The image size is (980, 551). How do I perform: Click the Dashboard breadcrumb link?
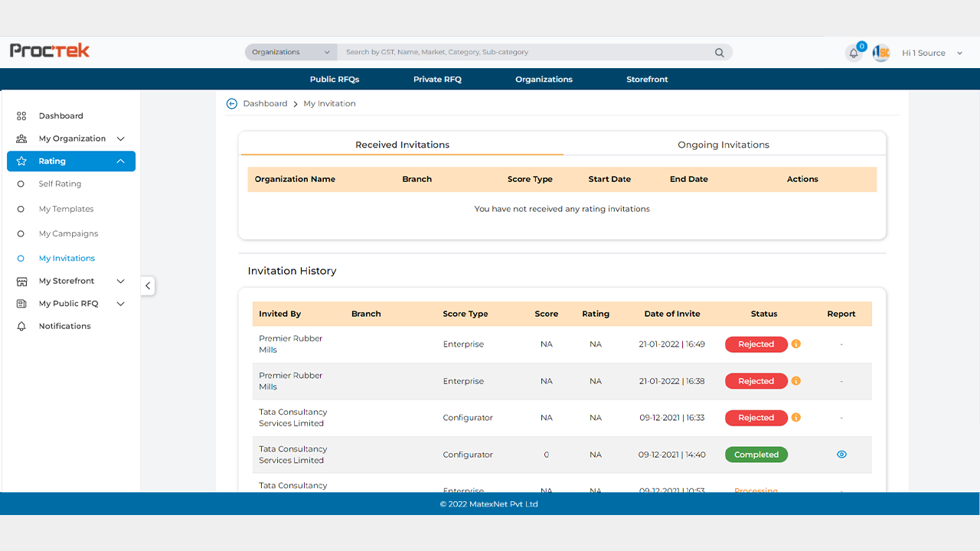(265, 103)
